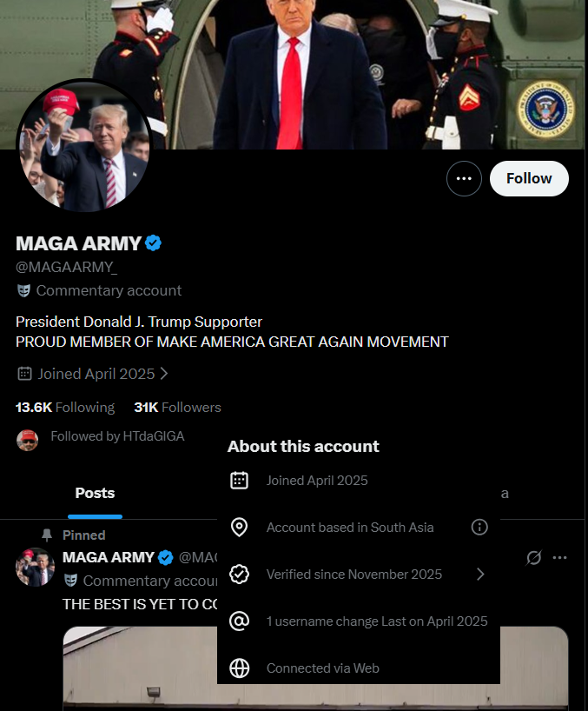
Task: Click the Commentary account mask icon
Action: click(23, 290)
